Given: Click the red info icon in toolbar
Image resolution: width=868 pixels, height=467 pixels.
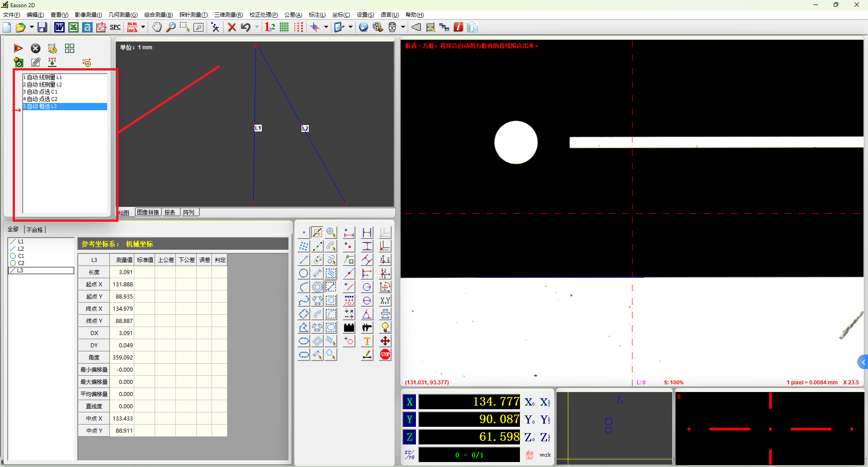Looking at the screenshot, I should coord(458,27).
